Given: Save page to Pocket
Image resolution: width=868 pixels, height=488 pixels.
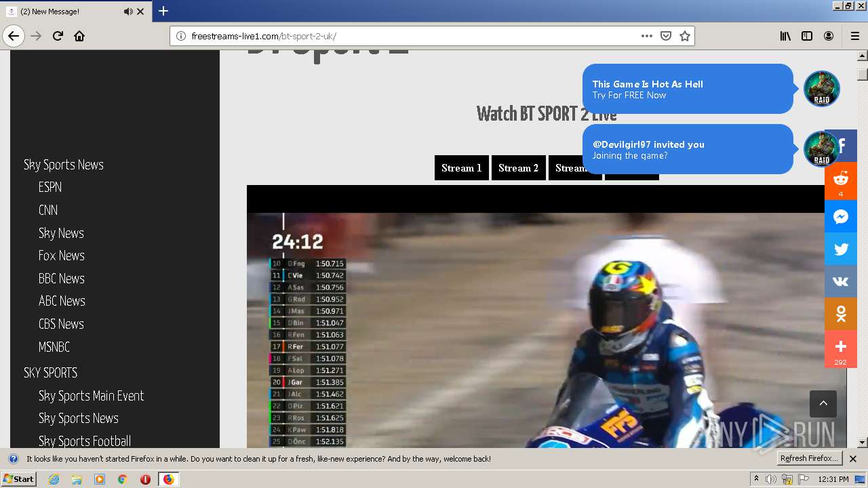Looking at the screenshot, I should pos(666,36).
